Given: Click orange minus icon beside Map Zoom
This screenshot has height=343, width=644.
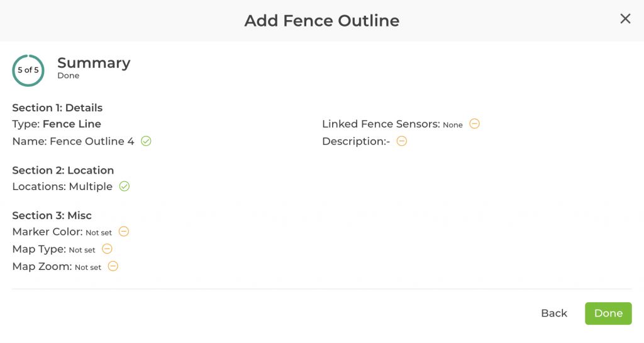Looking at the screenshot, I should point(113,266).
